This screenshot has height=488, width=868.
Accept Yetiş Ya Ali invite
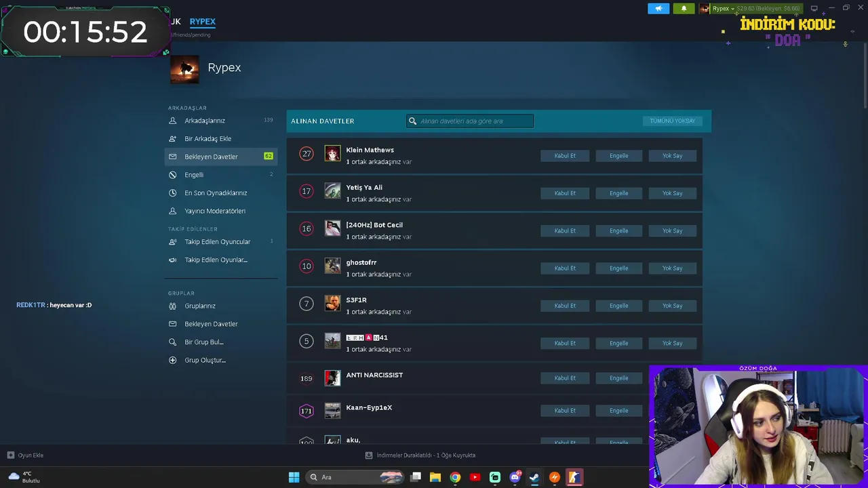[x=565, y=193]
